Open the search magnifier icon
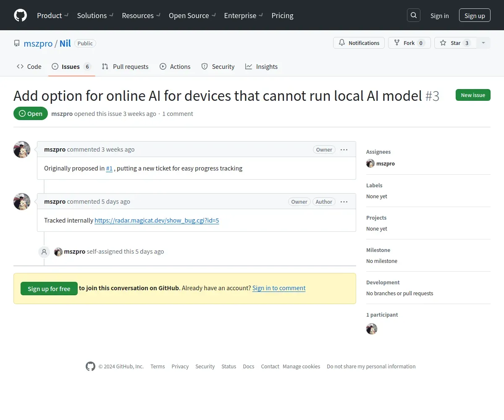 pos(414,16)
